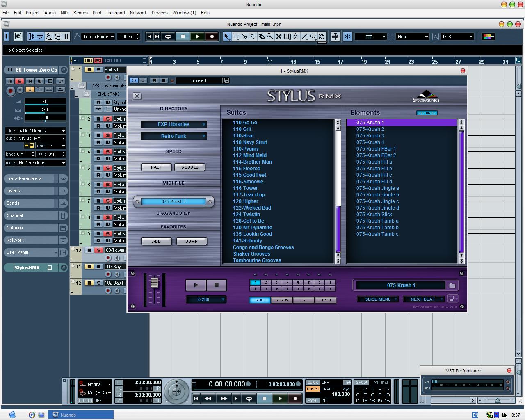Click the Elements SETTINGS button
The width and height of the screenshot is (525, 420).
pyautogui.click(x=427, y=113)
